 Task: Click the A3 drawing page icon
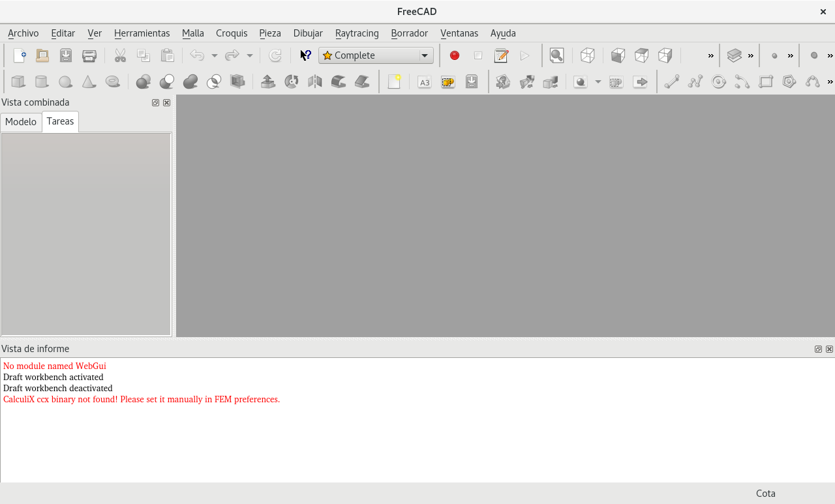425,82
